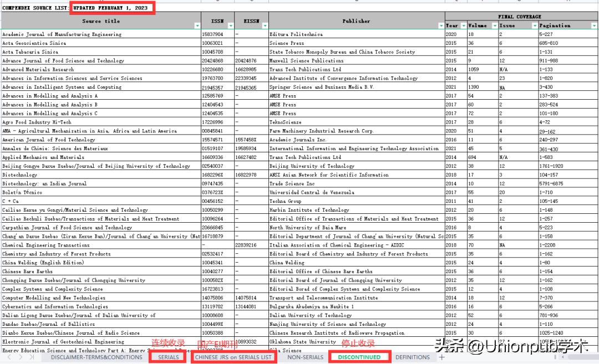This screenshot has height=364, width=599.
Task: Select cell 'Biotechnology: an Indian Journal'
Action: point(101,183)
